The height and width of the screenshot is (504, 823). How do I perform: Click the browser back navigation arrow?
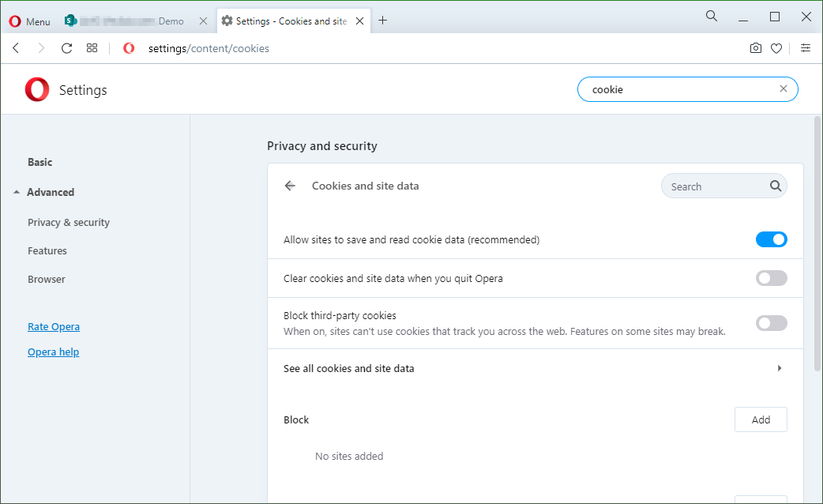16,48
